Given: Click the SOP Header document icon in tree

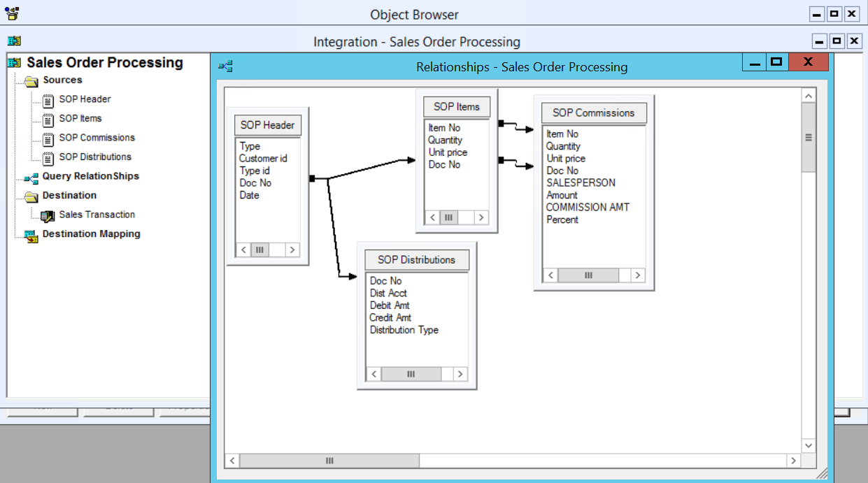Looking at the screenshot, I should coord(48,101).
